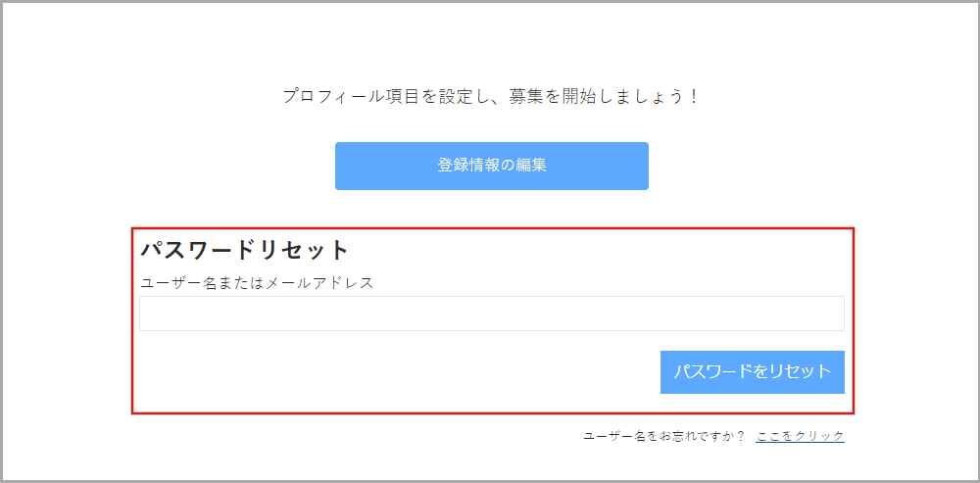Click the 登録情報の編集 button
Viewport: 980px width, 483px height.
491,166
